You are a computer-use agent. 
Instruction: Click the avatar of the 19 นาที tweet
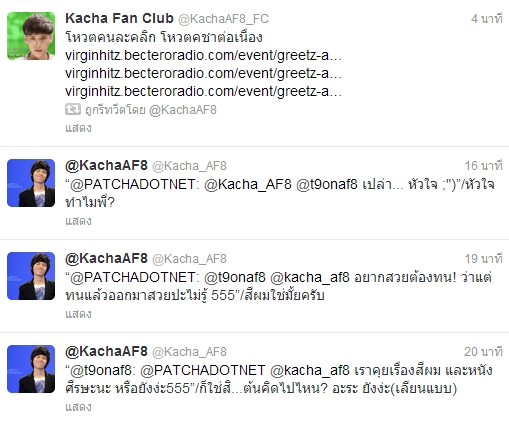click(31, 276)
